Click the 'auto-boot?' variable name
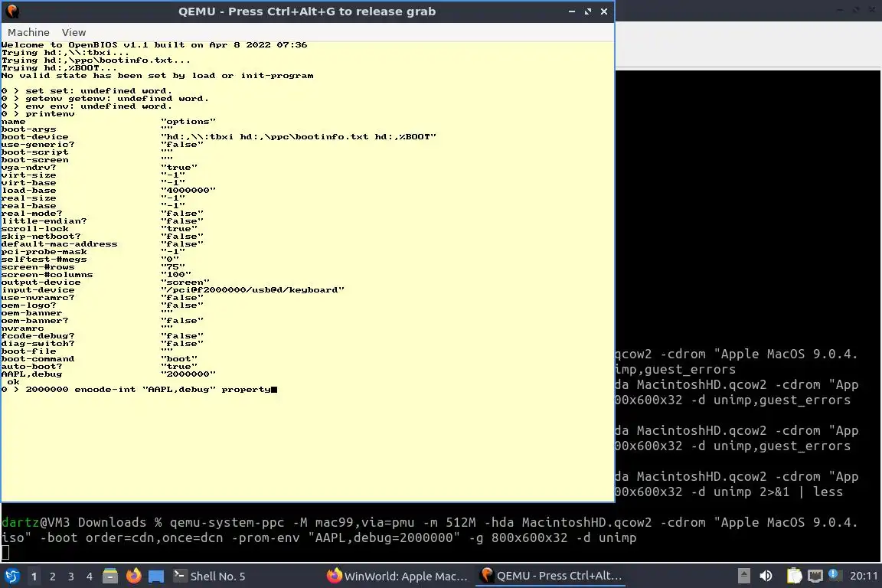The width and height of the screenshot is (882, 588). 31,366
